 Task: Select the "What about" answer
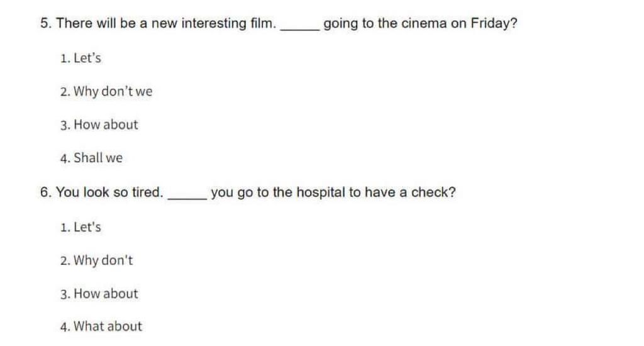(101, 326)
